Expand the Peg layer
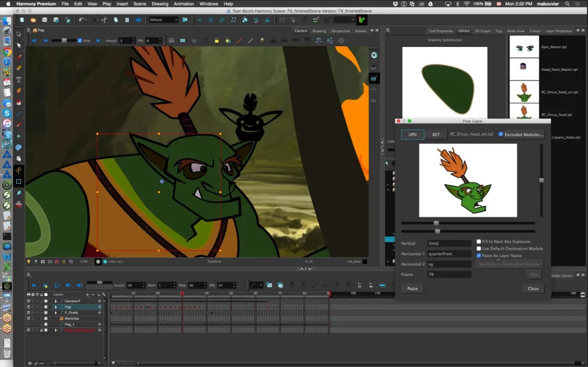The height and width of the screenshot is (367, 588). pos(56,307)
